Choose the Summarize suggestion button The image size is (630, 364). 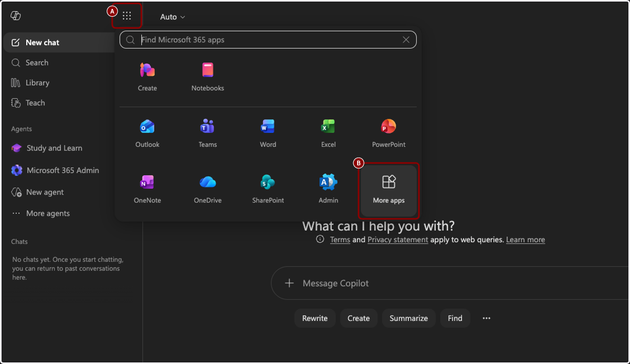[409, 318]
